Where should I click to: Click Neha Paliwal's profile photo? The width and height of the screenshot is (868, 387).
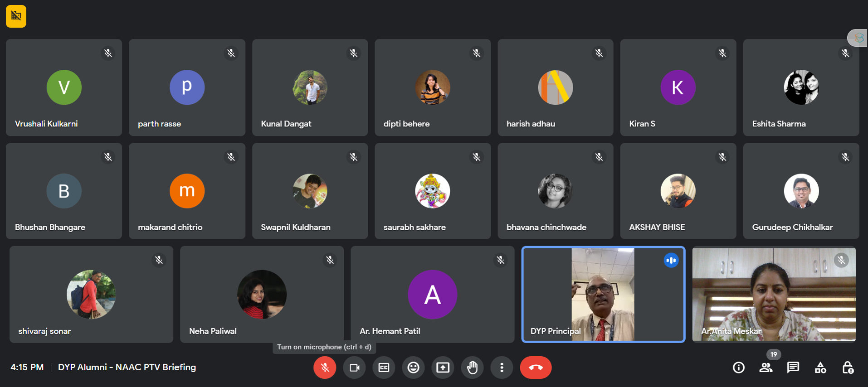262,295
